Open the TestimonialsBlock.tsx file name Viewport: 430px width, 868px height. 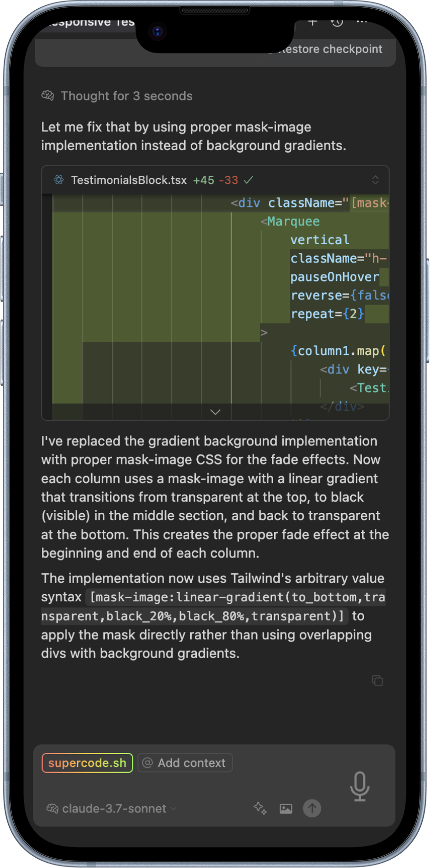point(129,180)
